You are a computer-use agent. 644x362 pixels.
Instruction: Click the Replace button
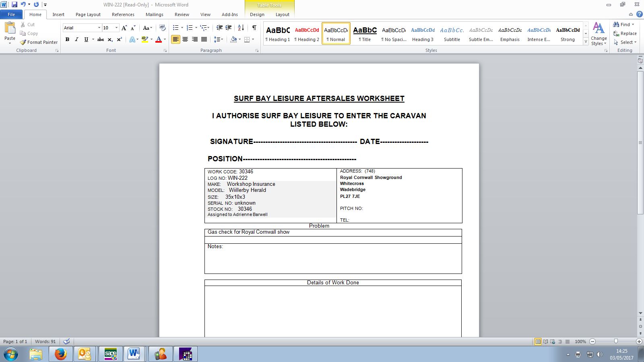[625, 33]
